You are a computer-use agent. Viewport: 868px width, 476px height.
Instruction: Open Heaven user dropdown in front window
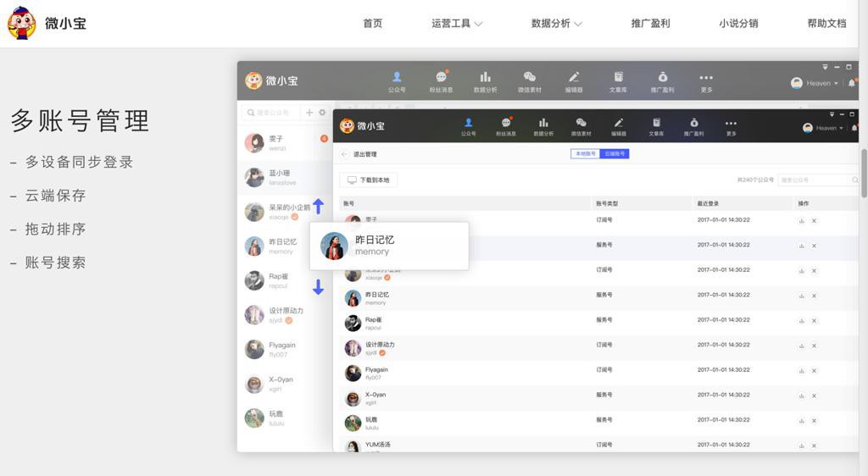823,128
